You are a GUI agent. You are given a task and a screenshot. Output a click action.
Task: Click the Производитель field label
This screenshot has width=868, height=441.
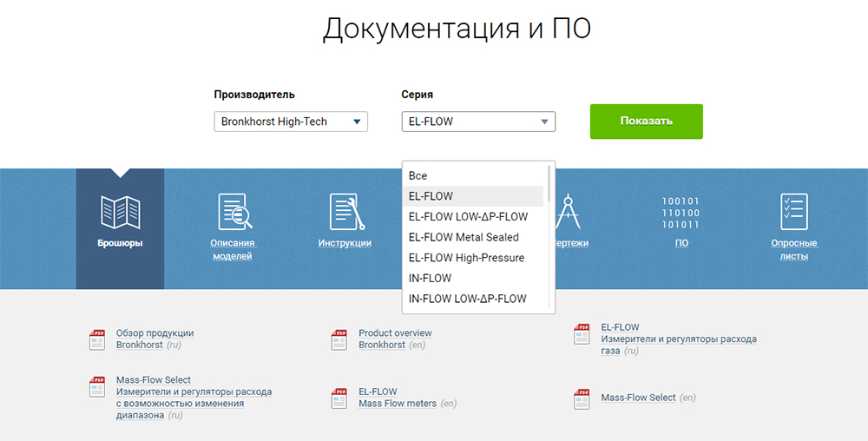click(254, 95)
